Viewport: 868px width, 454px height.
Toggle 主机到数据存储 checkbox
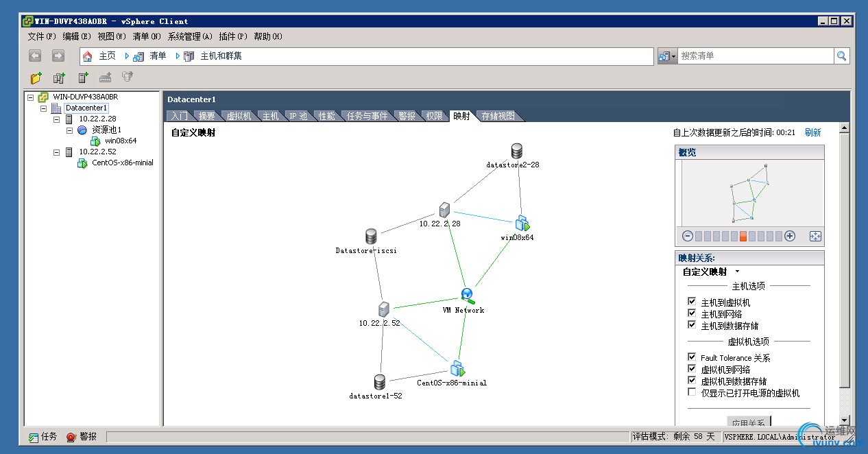pyautogui.click(x=692, y=325)
